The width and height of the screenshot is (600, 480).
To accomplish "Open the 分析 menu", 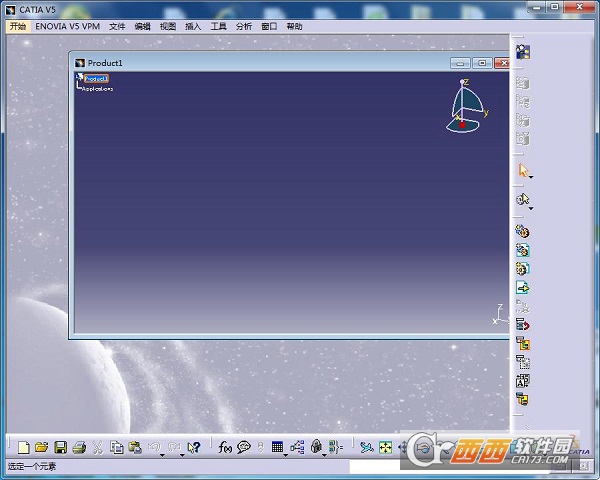I will [244, 26].
